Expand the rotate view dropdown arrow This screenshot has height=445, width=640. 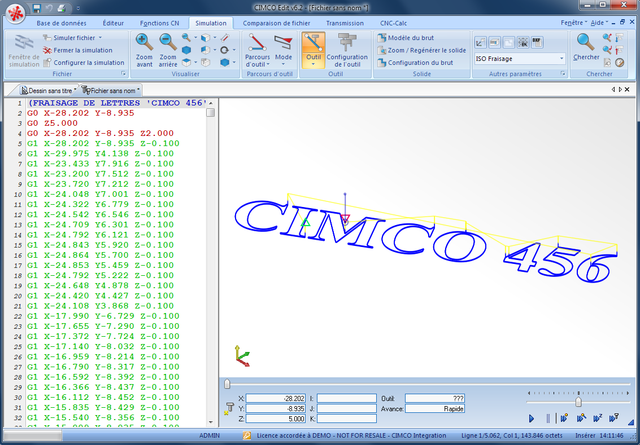tap(234, 50)
